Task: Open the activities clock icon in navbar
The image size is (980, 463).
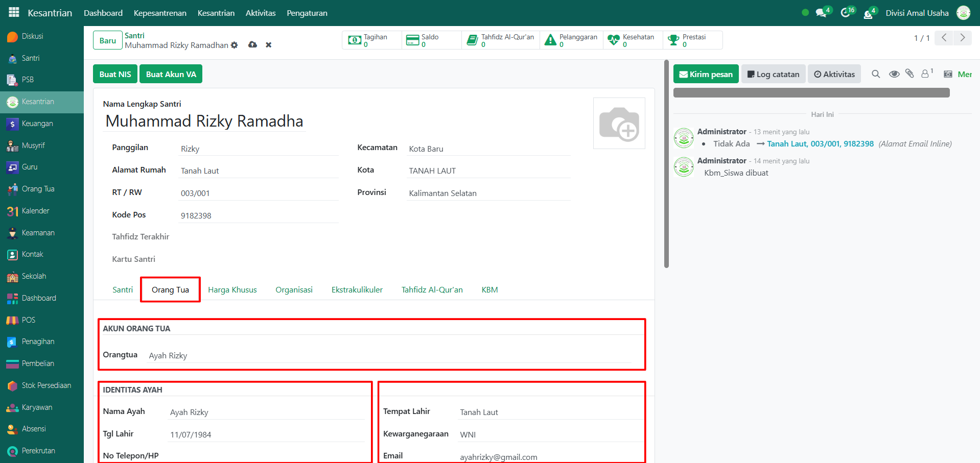Action: pos(847,13)
